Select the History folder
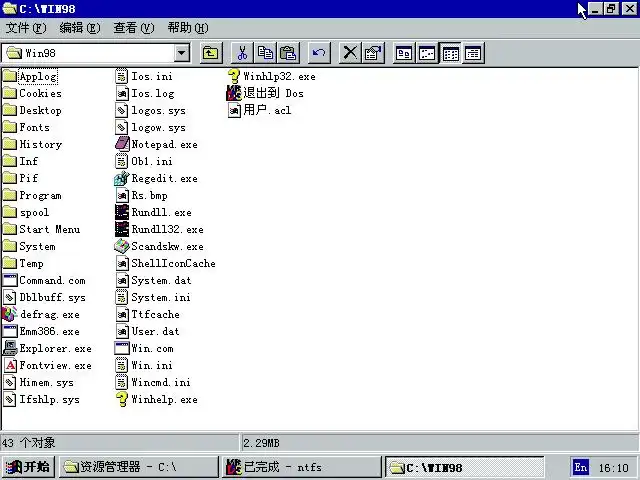This screenshot has height=480, width=640. tap(32, 144)
